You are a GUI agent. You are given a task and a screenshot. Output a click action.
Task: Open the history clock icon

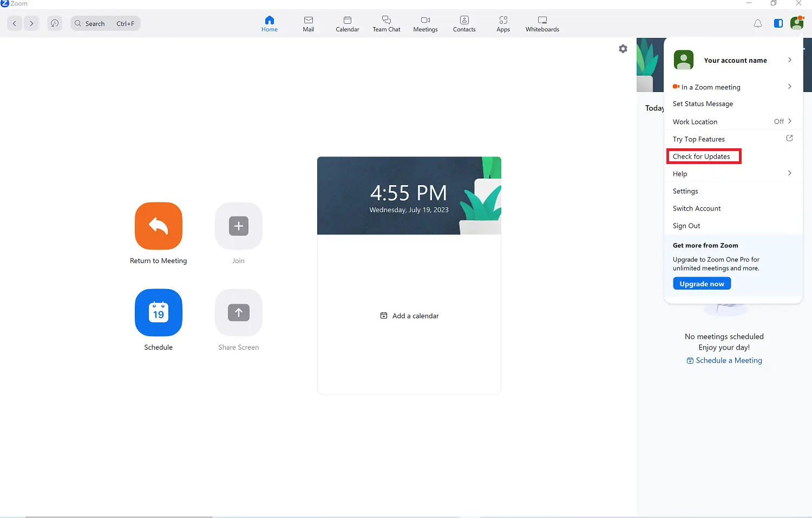(55, 23)
